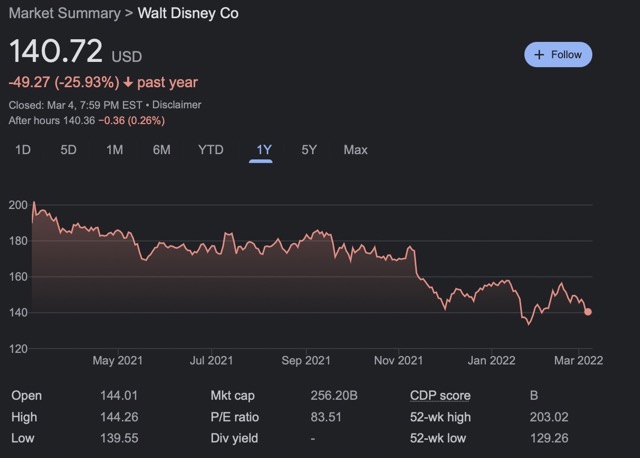The height and width of the screenshot is (458, 640).
Task: Click the Mar 2022 axis label
Action: [x=578, y=360]
